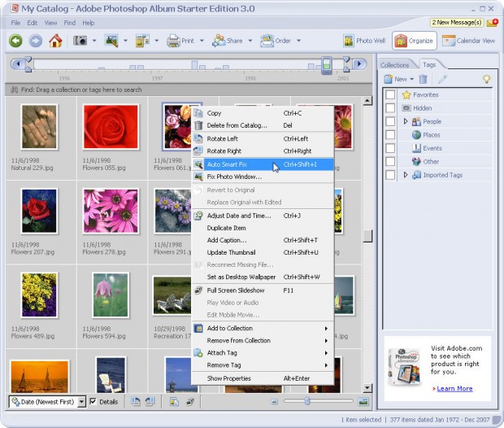The height and width of the screenshot is (428, 504).
Task: Select the Flowers 055.jpg red rose thumbnail
Action: click(111, 127)
